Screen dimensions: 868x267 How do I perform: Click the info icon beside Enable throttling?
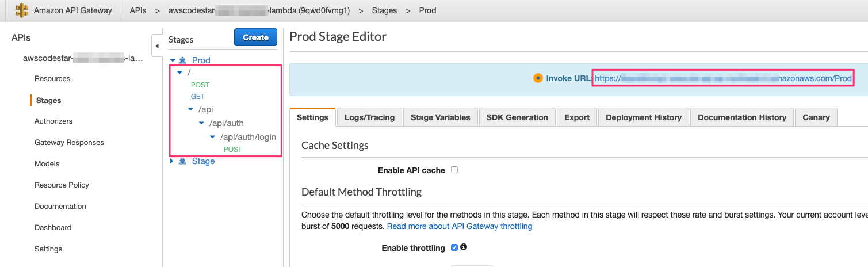tap(464, 247)
